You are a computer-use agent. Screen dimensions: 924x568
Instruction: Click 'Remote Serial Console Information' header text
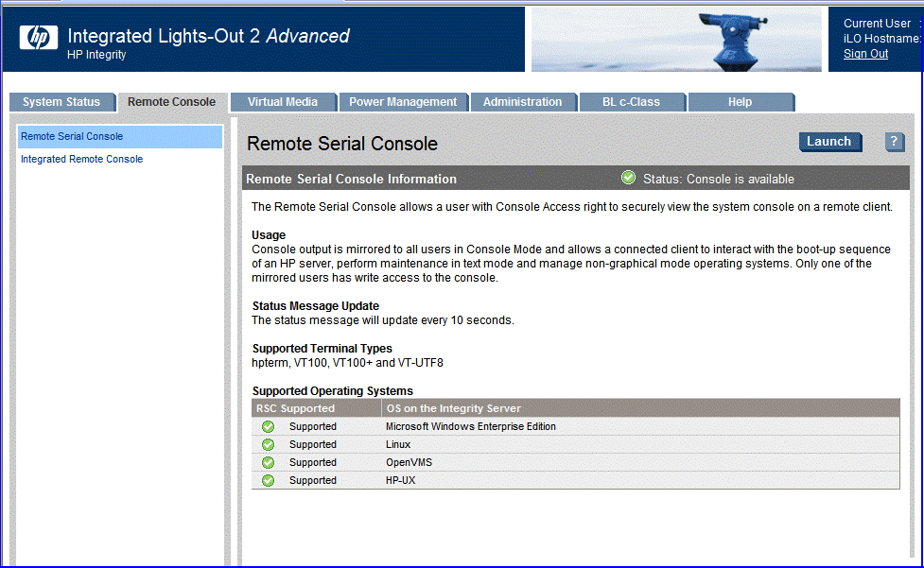click(x=351, y=179)
